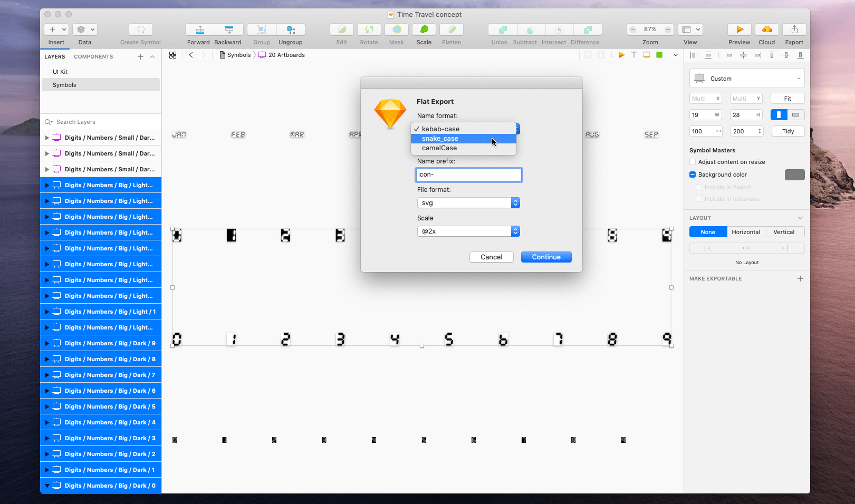Screen dimensions: 855x504
Task: Click the Continue button
Action: coord(546,257)
